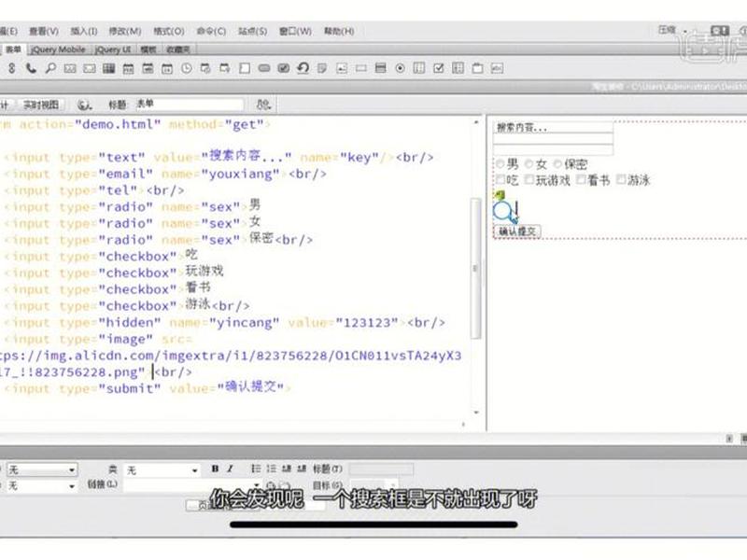Click the 实时视图 live view button
This screenshot has height=560, width=747.
41,105
